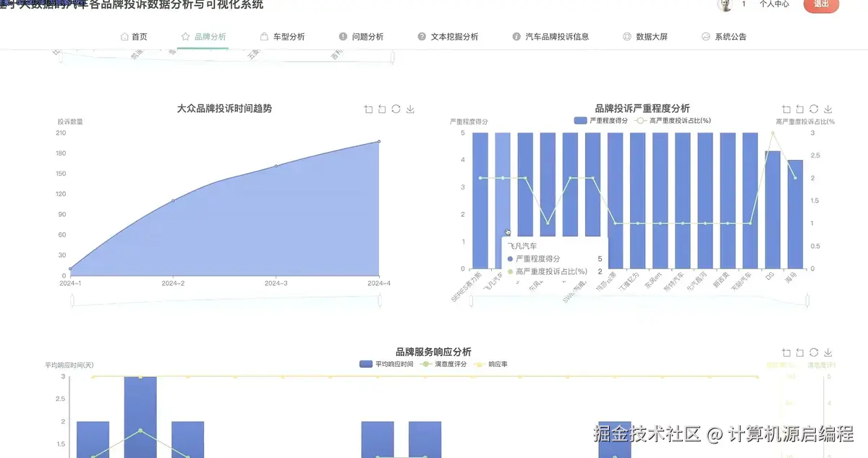868x458 pixels.
Task: Click the 新吉奥 axis label
Action: point(722,281)
